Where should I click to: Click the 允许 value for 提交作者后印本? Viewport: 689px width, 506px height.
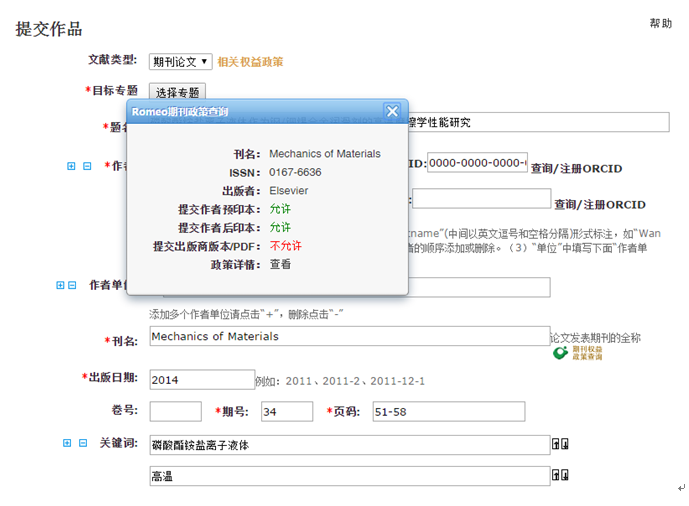tap(280, 227)
